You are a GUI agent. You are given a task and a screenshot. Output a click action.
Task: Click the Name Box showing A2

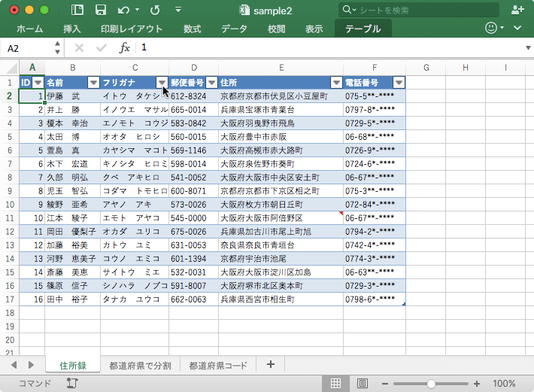[26, 48]
